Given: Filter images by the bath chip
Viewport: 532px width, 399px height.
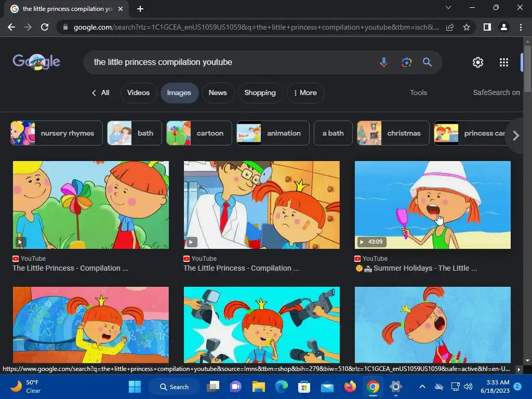Looking at the screenshot, I should pos(135,133).
